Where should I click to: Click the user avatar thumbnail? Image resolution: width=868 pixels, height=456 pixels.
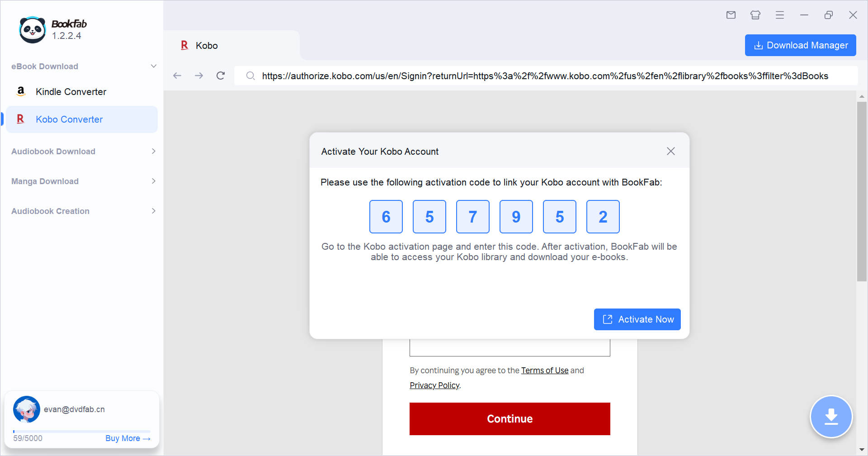(x=26, y=409)
